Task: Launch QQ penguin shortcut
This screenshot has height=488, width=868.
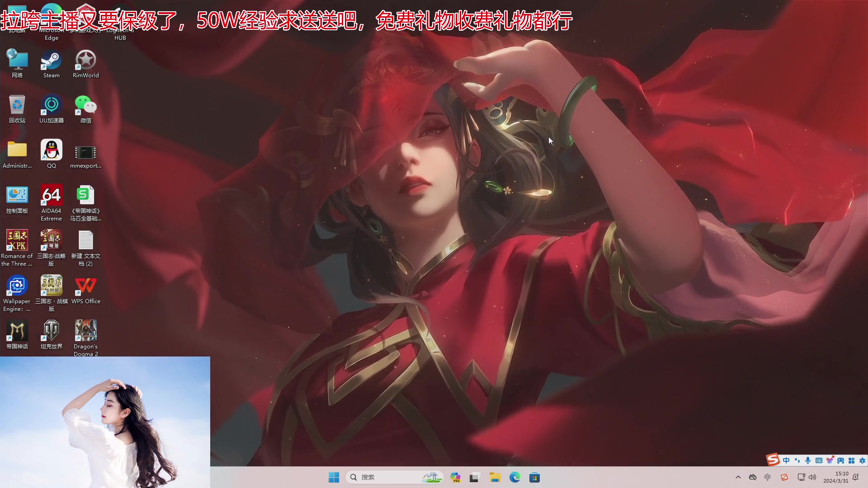Action: tap(51, 155)
